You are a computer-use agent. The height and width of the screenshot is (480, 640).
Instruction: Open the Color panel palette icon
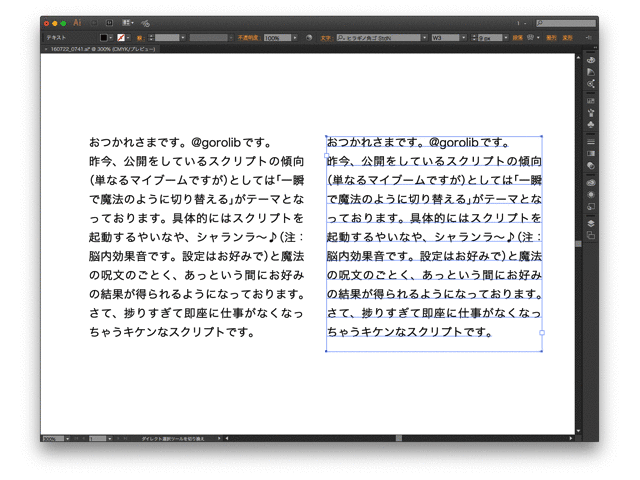(591, 60)
